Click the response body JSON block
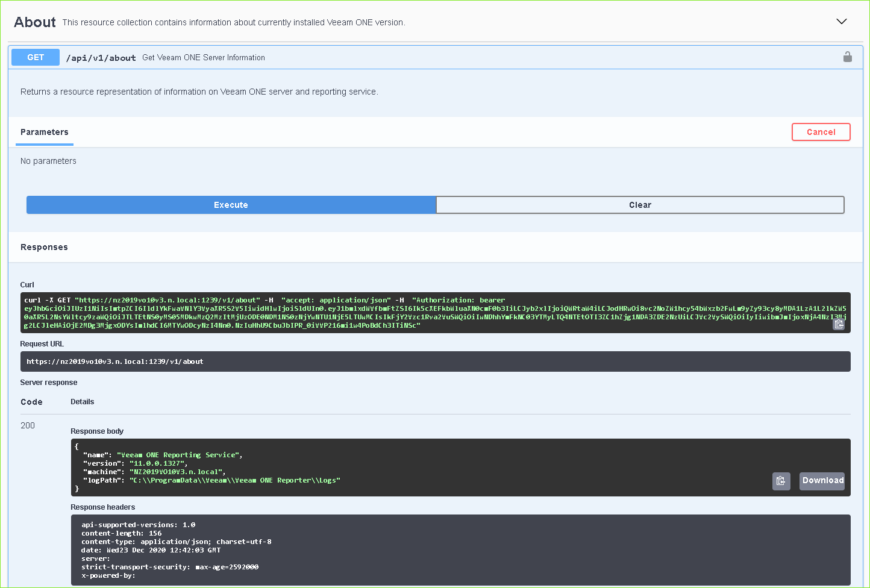Viewport: 870px width, 588px height. coord(422,468)
